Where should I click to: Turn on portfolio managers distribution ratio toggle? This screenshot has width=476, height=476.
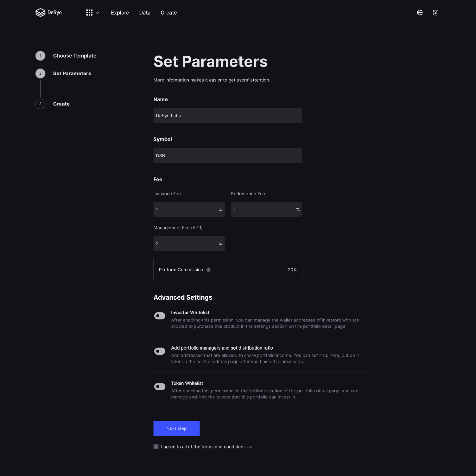160,351
